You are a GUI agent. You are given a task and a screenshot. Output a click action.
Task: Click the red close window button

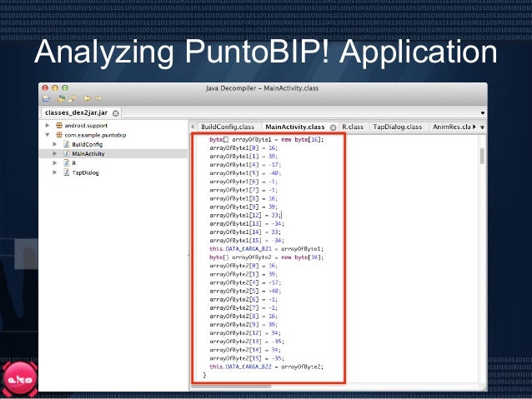[45, 87]
